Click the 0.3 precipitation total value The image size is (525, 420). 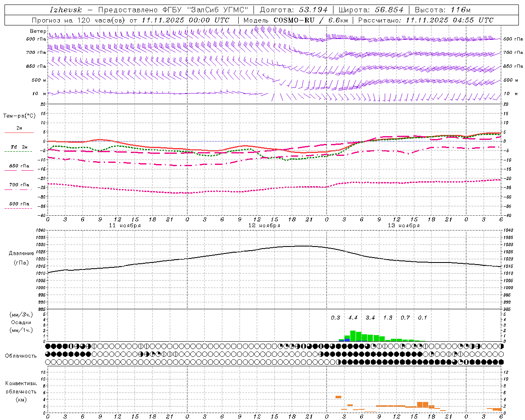pyautogui.click(x=336, y=317)
